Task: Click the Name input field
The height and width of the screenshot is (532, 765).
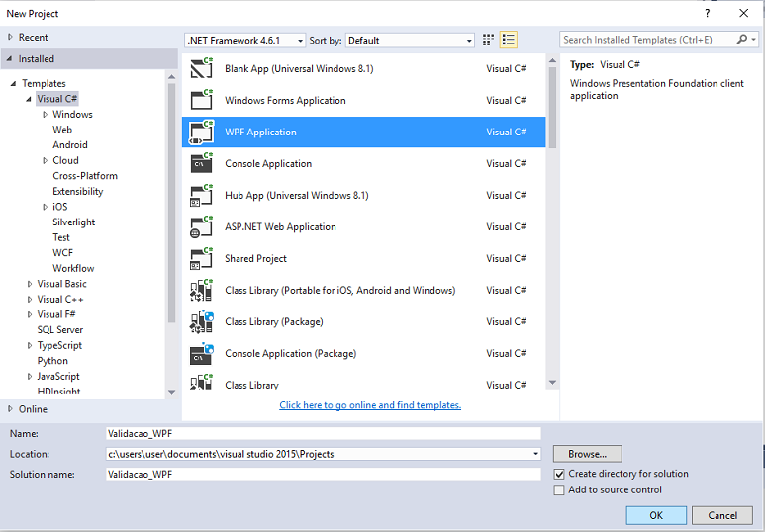Action: tap(323, 434)
